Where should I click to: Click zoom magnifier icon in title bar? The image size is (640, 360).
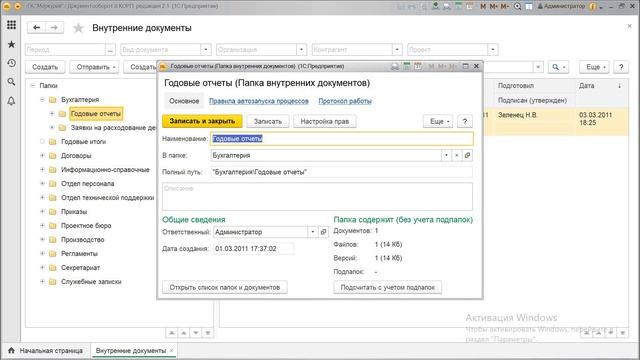coord(518,6)
